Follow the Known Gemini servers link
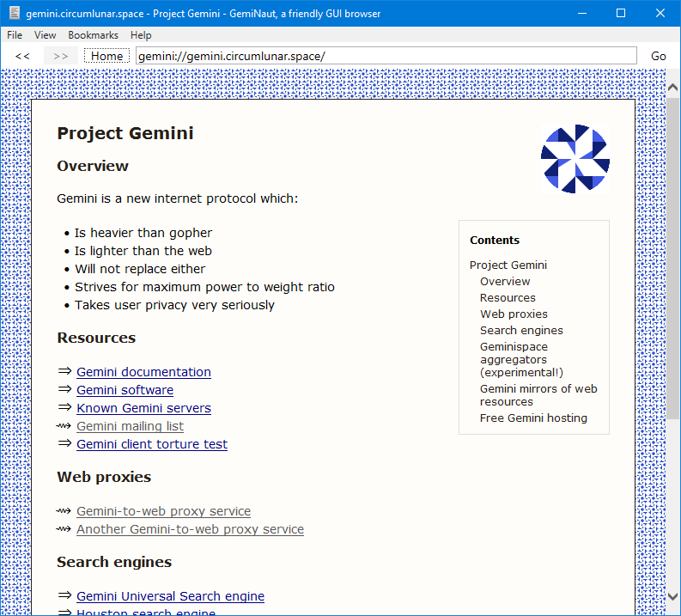The height and width of the screenshot is (616, 681). (x=143, y=408)
